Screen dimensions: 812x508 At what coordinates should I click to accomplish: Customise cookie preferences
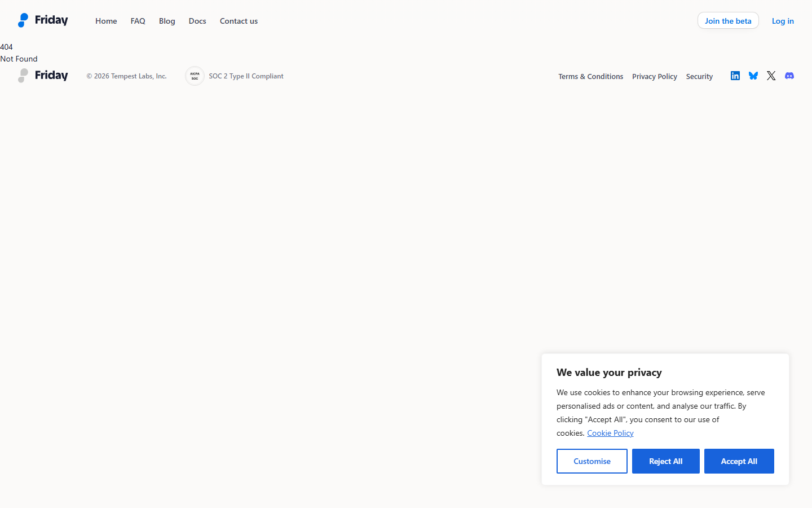(x=592, y=461)
